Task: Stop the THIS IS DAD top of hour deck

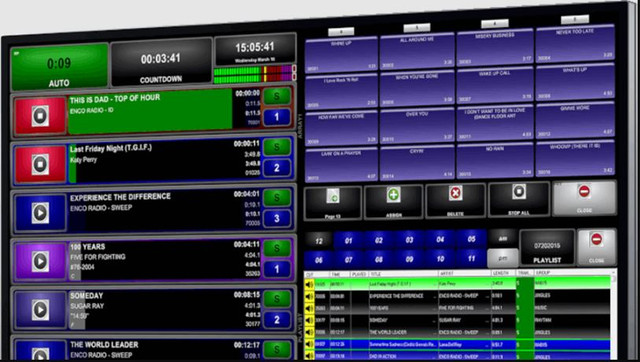Action: 40,116
